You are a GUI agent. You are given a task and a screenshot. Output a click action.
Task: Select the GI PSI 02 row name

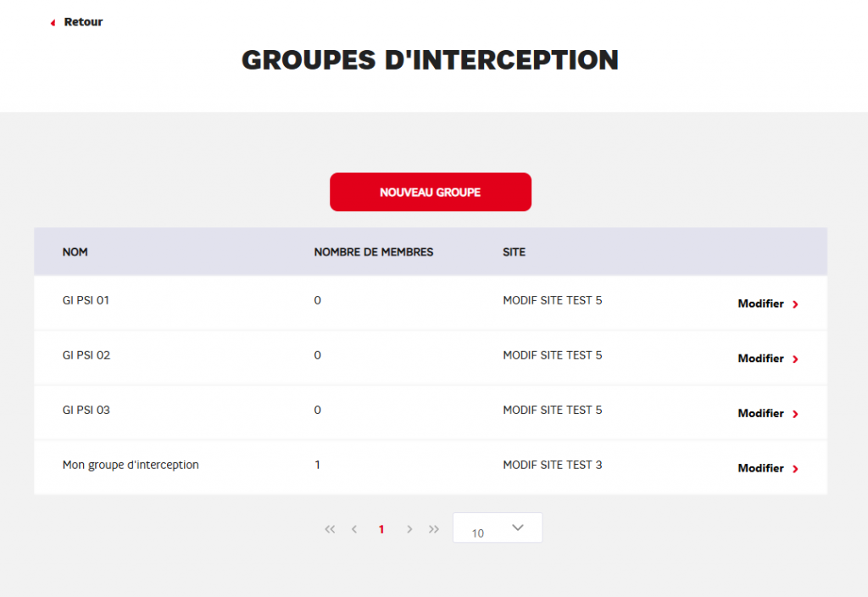pos(86,355)
